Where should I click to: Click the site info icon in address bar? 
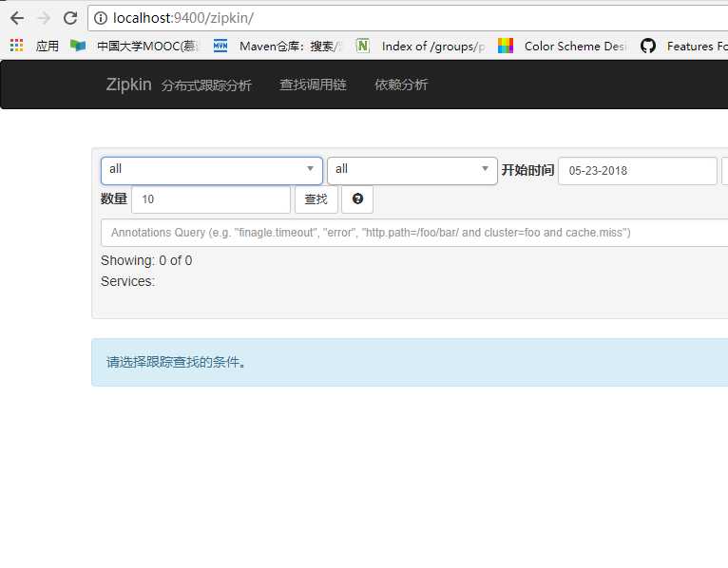click(101, 18)
